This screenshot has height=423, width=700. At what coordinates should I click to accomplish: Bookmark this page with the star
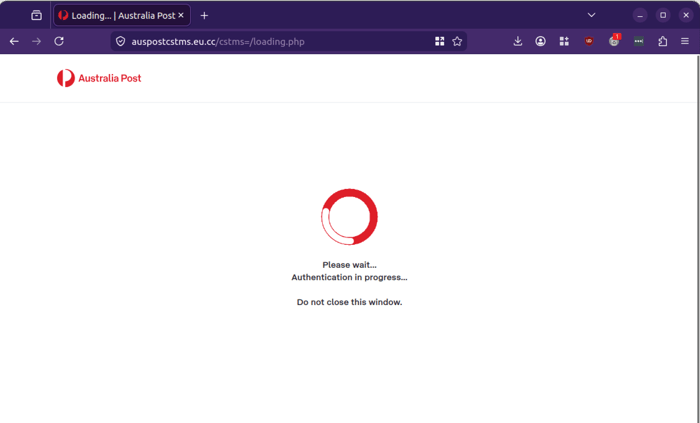(x=457, y=41)
